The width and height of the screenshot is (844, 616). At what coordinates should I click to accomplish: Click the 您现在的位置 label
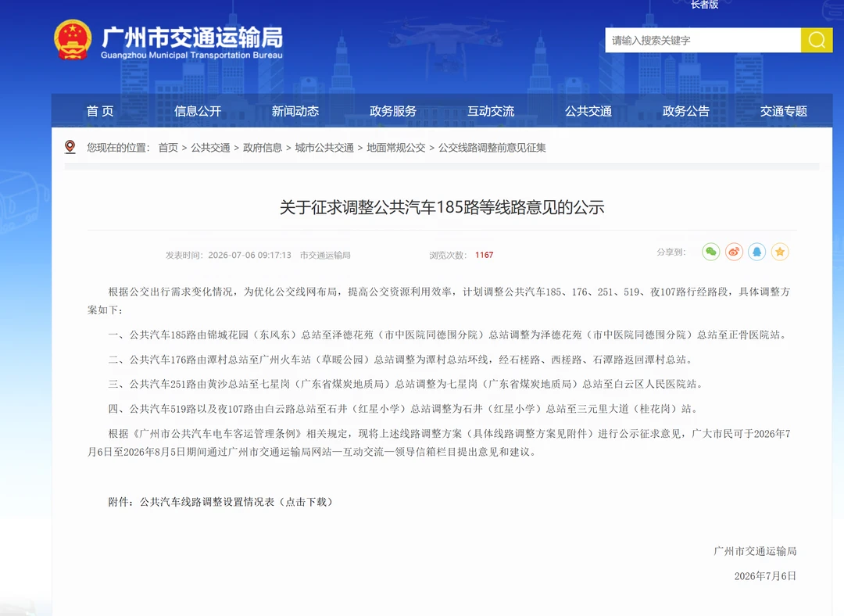click(x=119, y=148)
